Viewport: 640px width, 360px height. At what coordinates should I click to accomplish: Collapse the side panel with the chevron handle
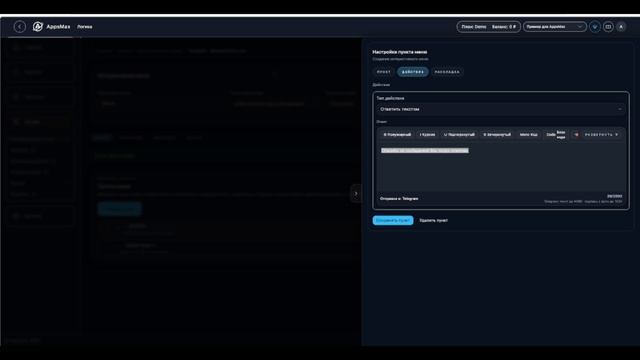pyautogui.click(x=356, y=193)
